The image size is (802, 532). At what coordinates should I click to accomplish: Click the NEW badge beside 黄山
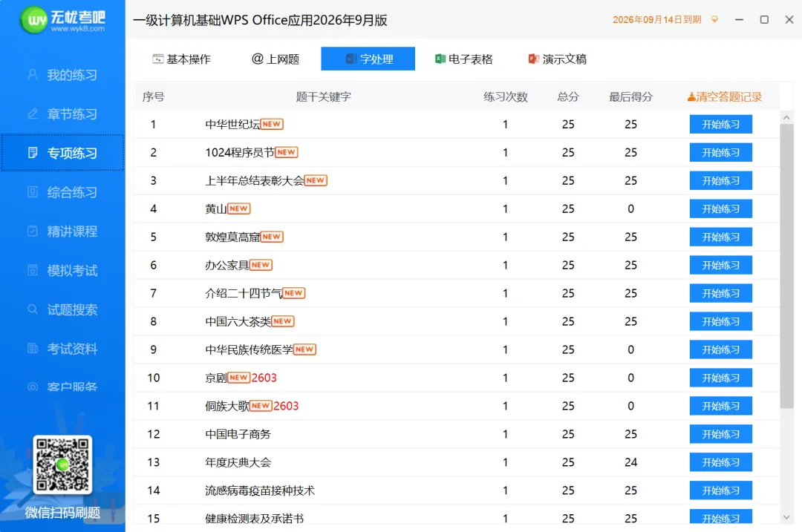(239, 208)
